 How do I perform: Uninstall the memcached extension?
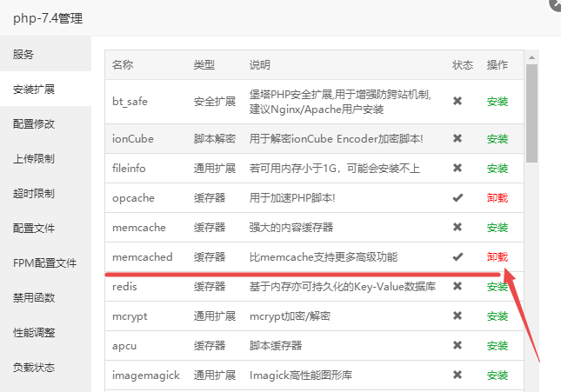(x=498, y=256)
